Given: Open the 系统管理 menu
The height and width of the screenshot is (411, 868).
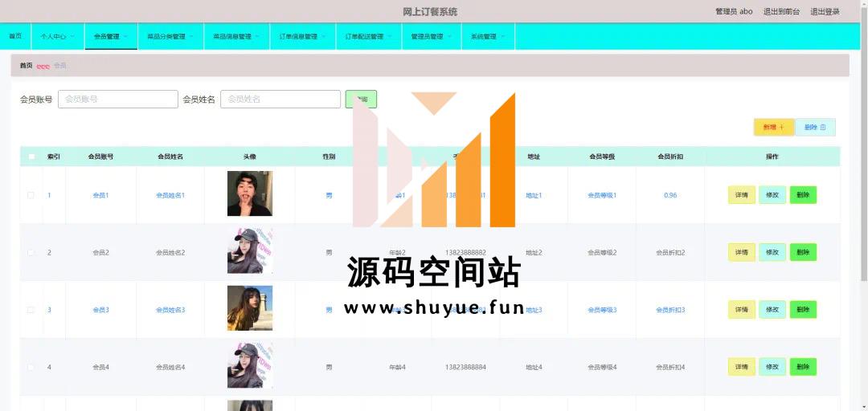Looking at the screenshot, I should 489,36.
